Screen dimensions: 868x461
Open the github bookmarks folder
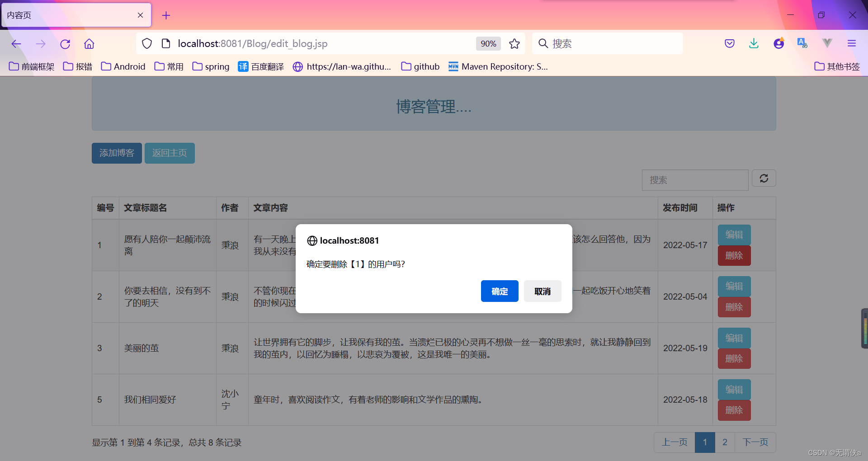click(420, 66)
